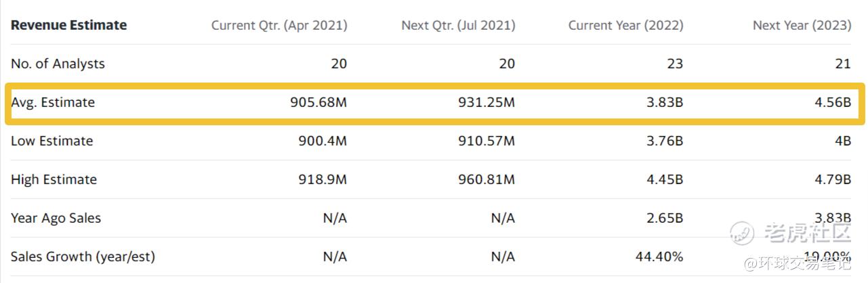This screenshot has width=868, height=283.
Task: Click the 23 analysts count for 2022
Action: (676, 64)
